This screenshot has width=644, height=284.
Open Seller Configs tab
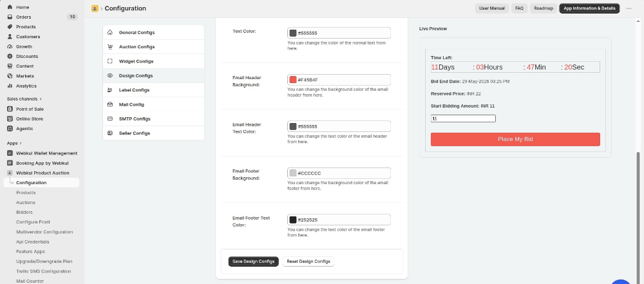click(x=154, y=133)
